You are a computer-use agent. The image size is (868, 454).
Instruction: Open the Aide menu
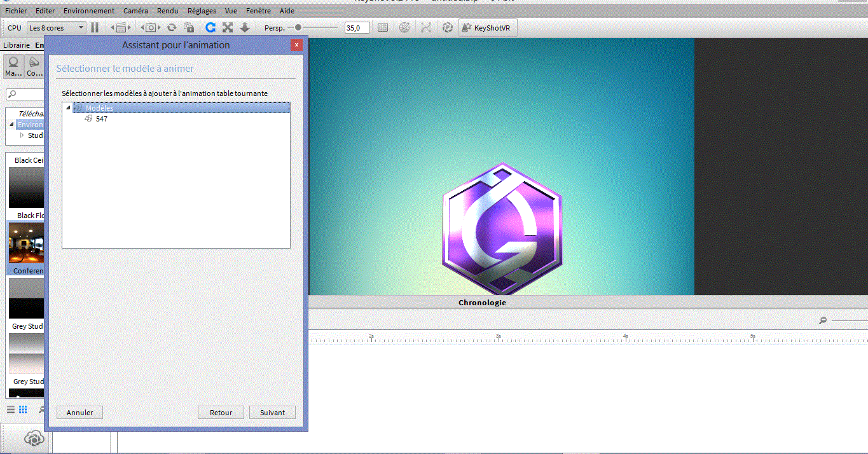tap(287, 11)
